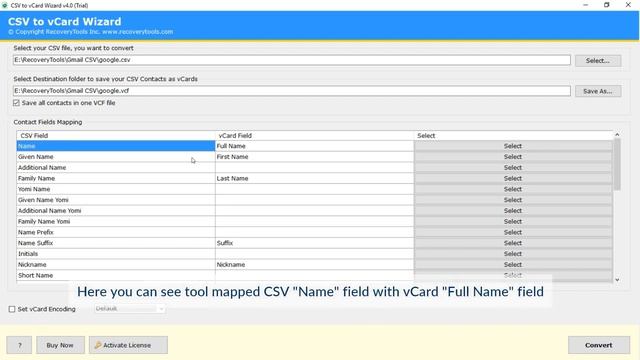The width and height of the screenshot is (640, 360).
Task: Click Select button in the Given Name row
Action: (x=513, y=157)
